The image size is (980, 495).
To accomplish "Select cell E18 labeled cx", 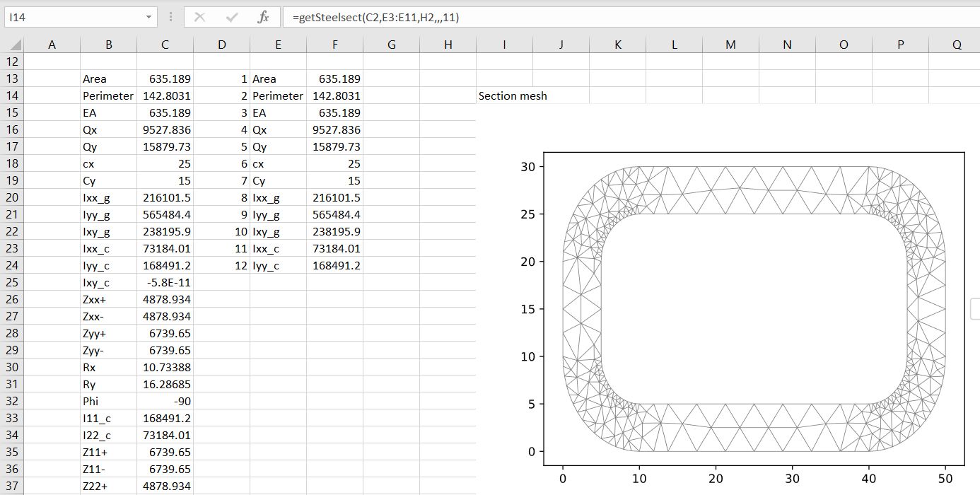I will (x=278, y=163).
